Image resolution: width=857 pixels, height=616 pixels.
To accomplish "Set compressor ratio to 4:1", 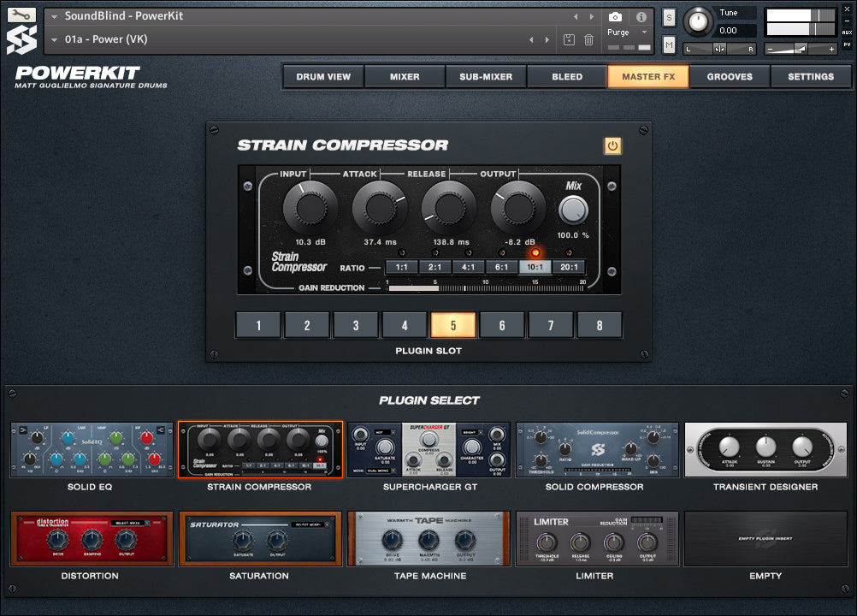I will [x=469, y=267].
